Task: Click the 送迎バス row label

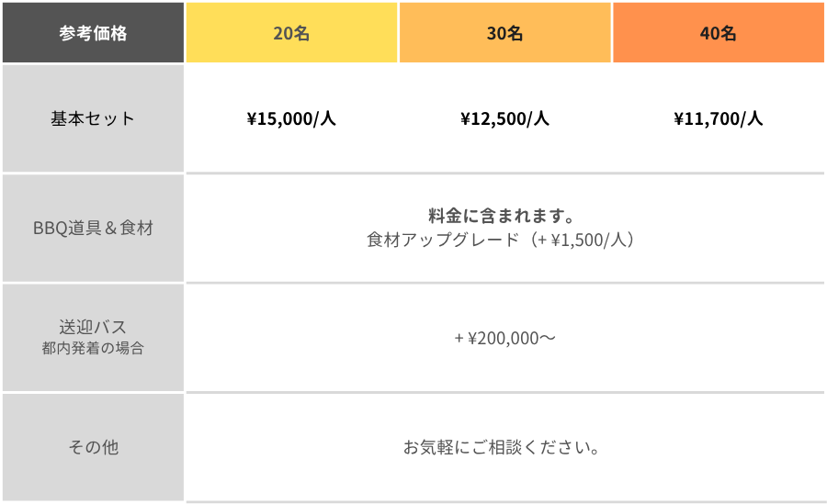Action: 93,327
